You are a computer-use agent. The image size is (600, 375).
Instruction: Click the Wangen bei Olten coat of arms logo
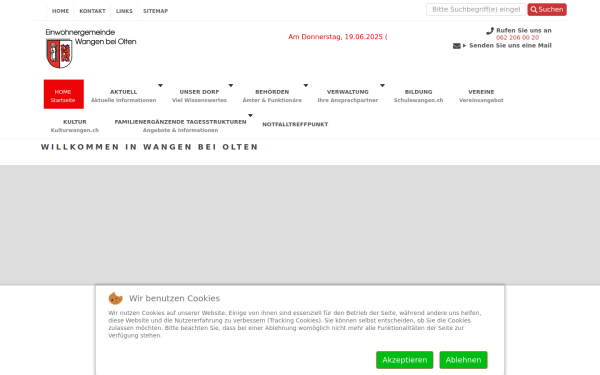click(59, 54)
